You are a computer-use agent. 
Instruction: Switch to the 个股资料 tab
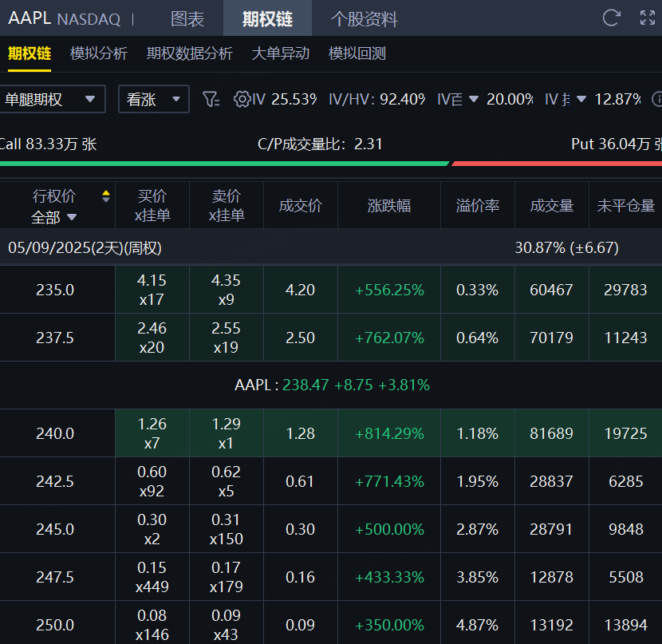[x=364, y=19]
